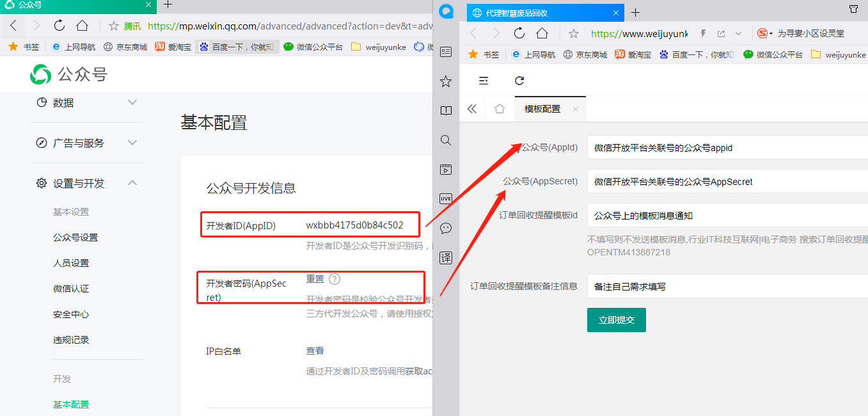Open reading book icon in browser sidebar
The image size is (868, 416).
pos(446,111)
